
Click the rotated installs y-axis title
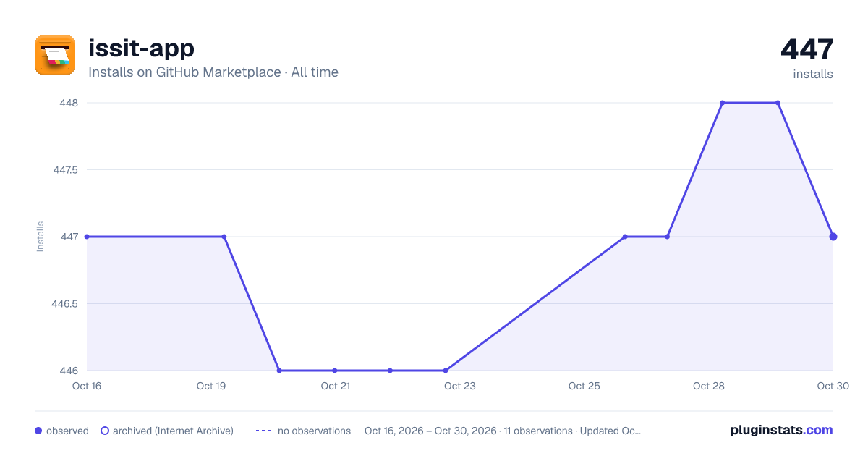(41, 237)
